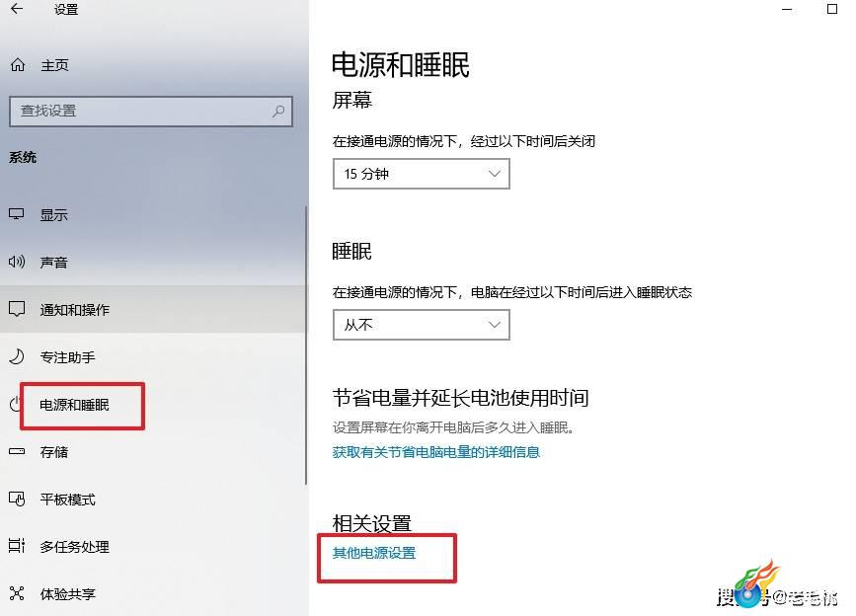Open the 15 分钟 screen timeout dropdown

[421, 174]
